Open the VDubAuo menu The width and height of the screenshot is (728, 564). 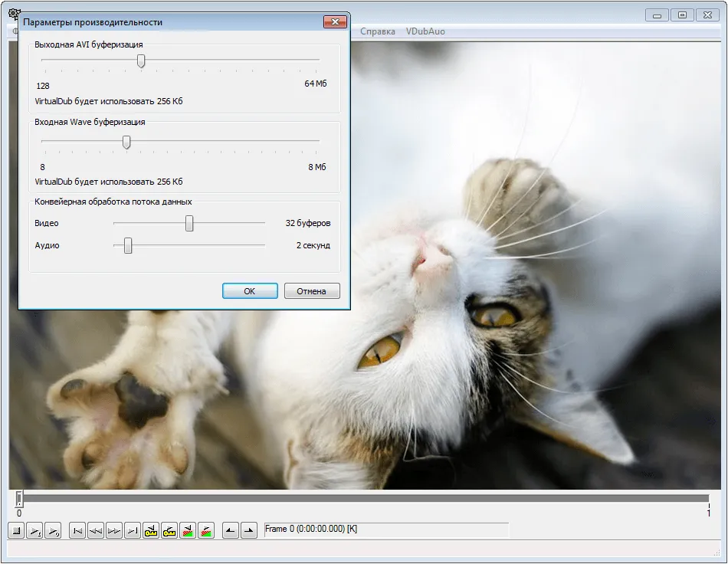425,31
